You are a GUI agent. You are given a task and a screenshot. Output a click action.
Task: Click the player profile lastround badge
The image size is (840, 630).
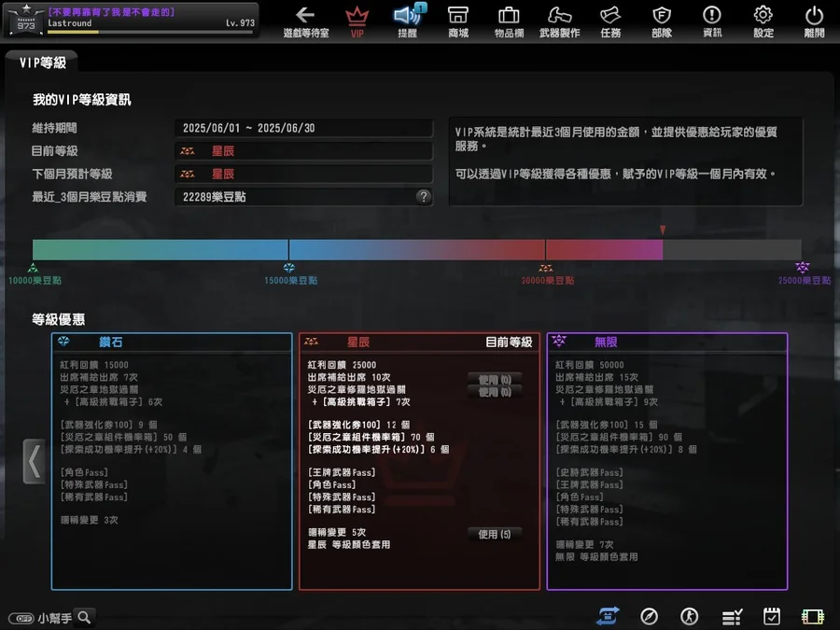[x=132, y=21]
